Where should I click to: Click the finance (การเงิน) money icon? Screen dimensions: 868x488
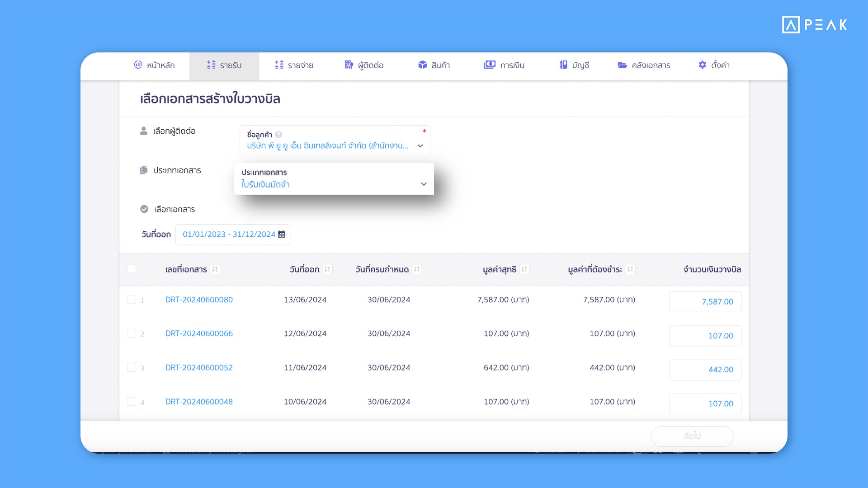[x=490, y=65]
